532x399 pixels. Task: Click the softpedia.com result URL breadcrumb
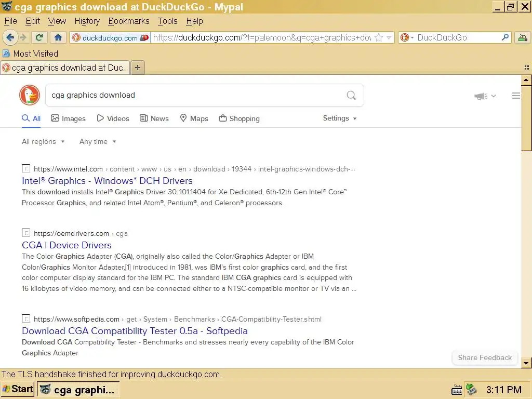(178, 320)
